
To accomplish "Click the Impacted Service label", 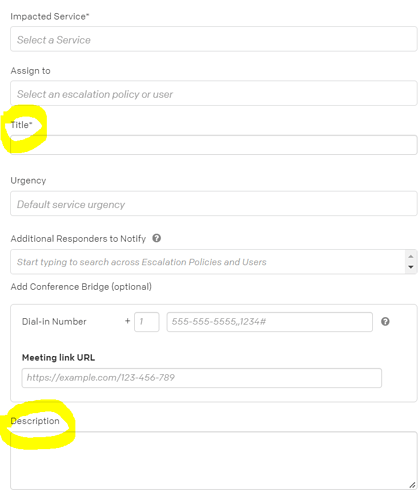I will pyautogui.click(x=50, y=17).
